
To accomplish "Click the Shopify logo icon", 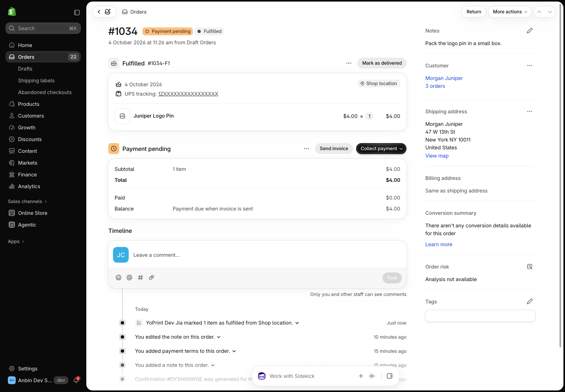I will tap(12, 12).
